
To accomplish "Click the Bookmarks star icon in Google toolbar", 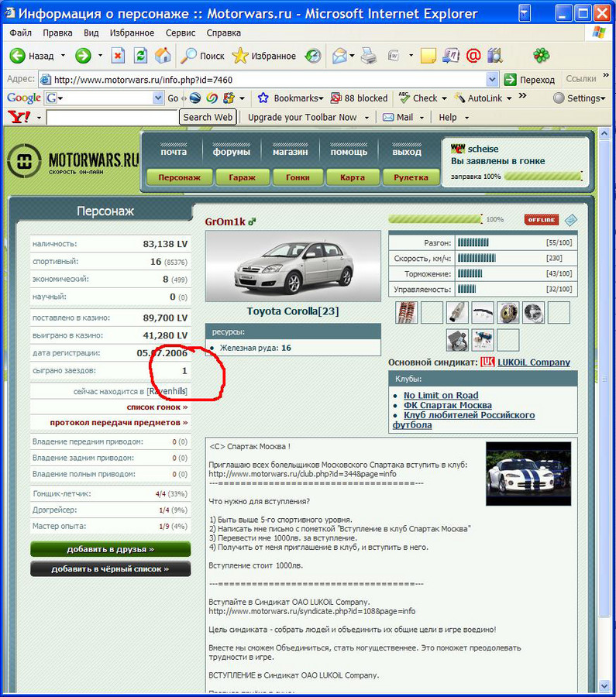I will [263, 98].
